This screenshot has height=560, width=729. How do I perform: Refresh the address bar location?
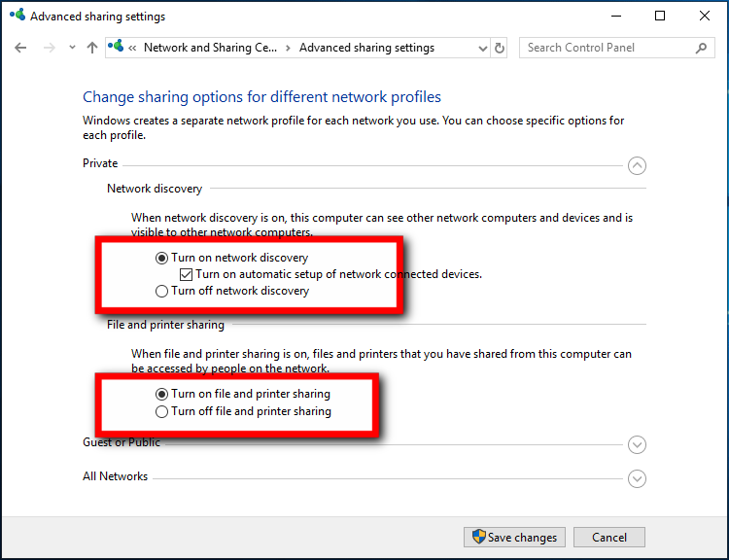click(500, 48)
